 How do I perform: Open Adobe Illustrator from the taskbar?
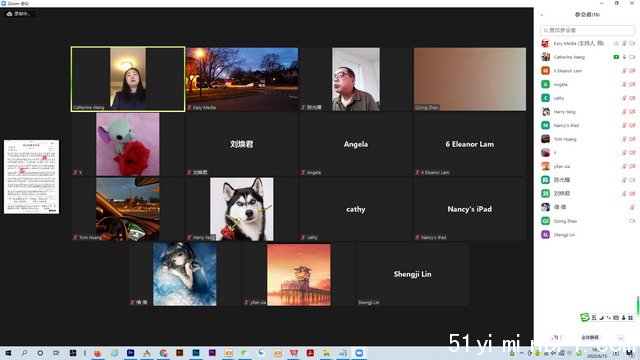click(x=180, y=353)
